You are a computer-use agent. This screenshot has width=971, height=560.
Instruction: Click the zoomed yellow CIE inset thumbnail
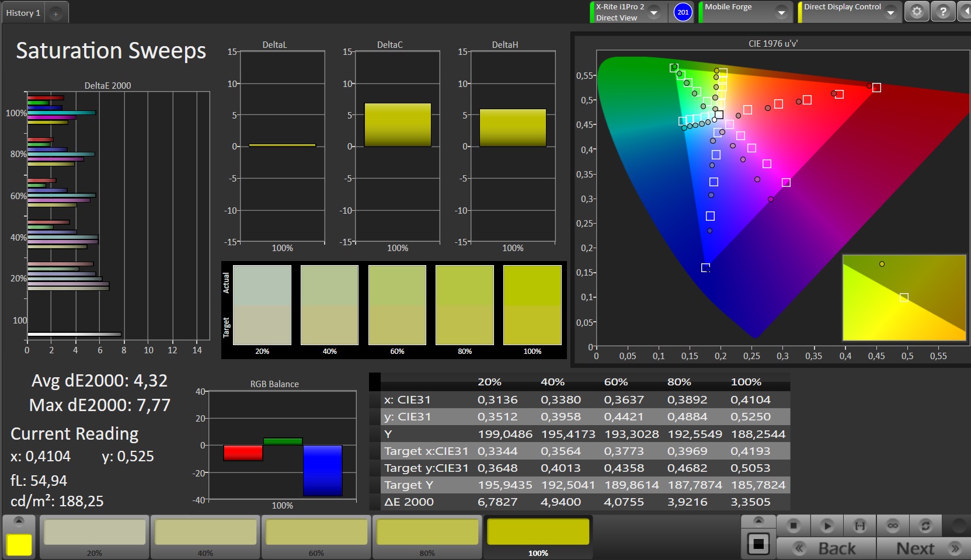click(904, 297)
